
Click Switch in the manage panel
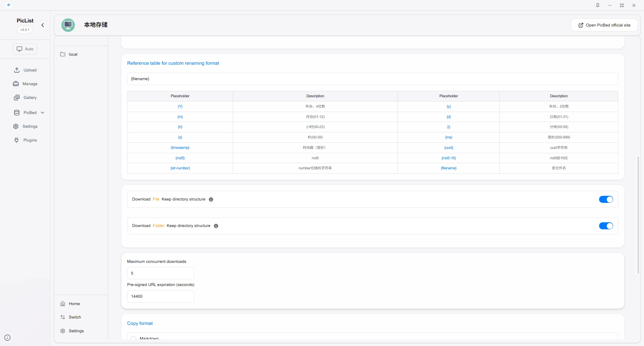tap(81, 317)
